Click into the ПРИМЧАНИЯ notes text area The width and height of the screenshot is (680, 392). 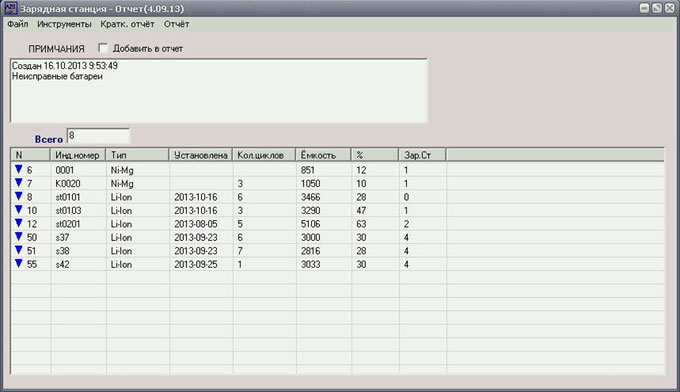(x=219, y=91)
